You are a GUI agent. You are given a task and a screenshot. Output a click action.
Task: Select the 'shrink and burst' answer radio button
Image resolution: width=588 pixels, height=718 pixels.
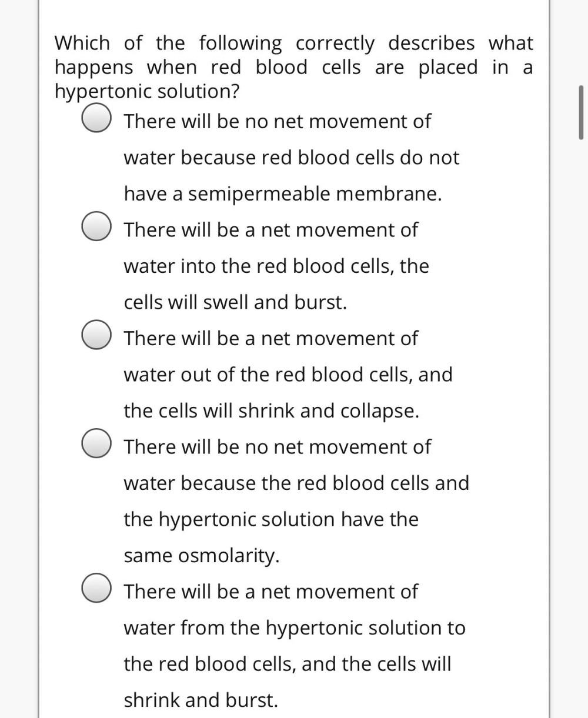point(97,590)
